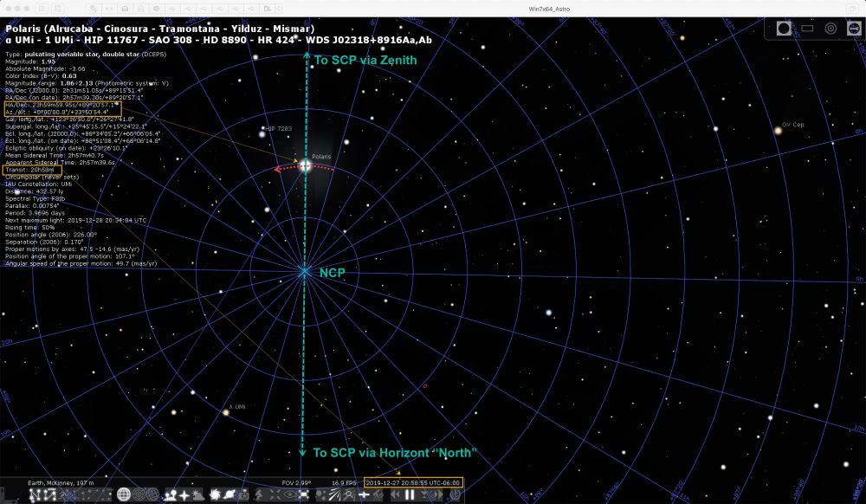This screenshot has width=866, height=504.
Task: Disable the equatorial grid toggle
Action: coord(124,494)
